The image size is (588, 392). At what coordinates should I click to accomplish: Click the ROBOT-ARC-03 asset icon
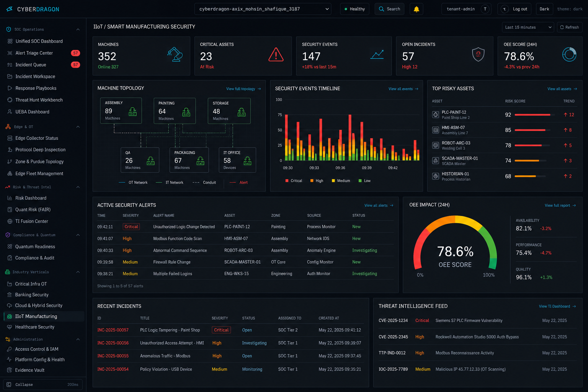pos(435,145)
